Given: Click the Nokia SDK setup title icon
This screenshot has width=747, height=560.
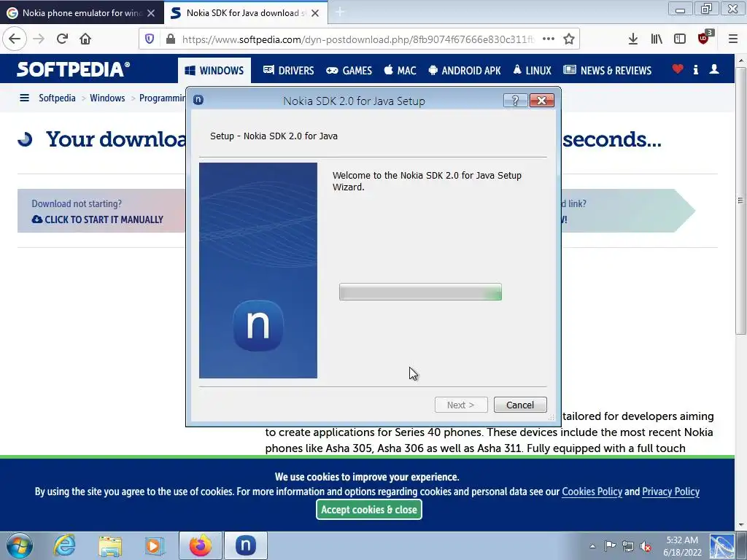Looking at the screenshot, I should click(198, 99).
